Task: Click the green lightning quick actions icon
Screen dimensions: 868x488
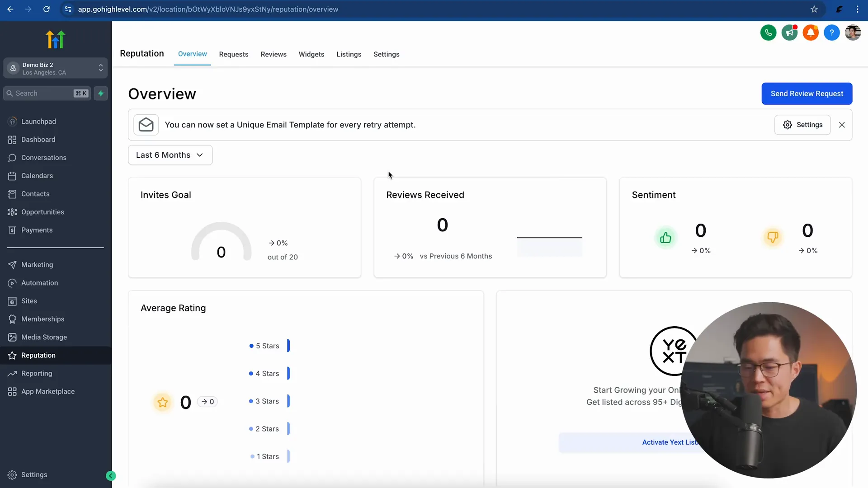Action: click(x=101, y=94)
